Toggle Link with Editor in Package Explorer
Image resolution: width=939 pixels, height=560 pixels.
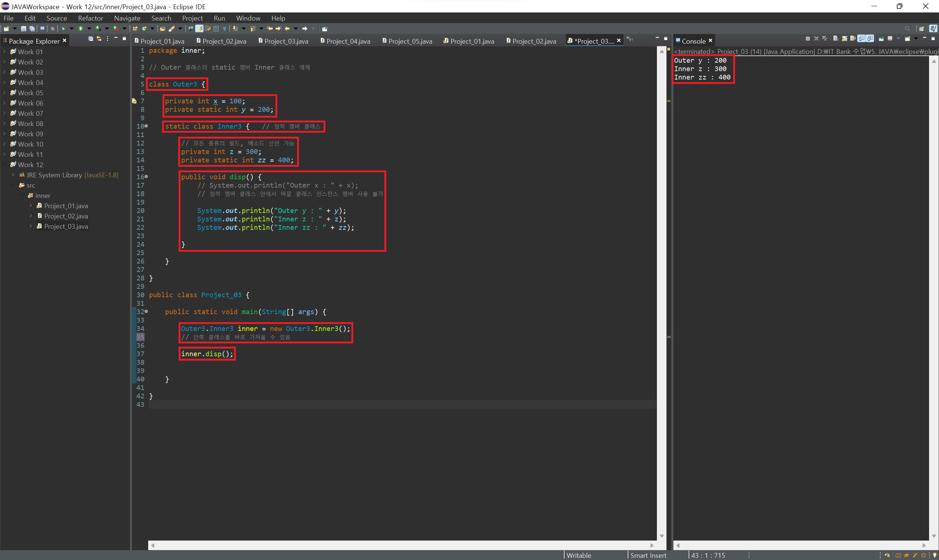pos(99,38)
